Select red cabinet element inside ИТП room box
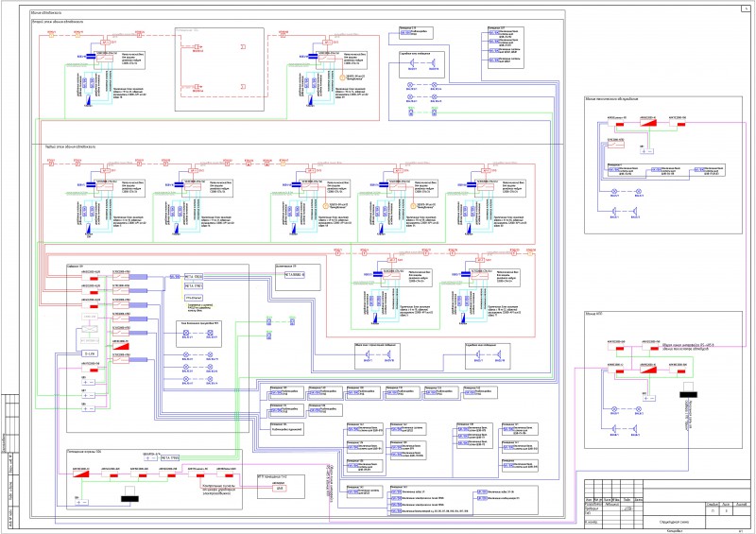Image resolution: width=756 pixels, height=534 pixels. 280,489
